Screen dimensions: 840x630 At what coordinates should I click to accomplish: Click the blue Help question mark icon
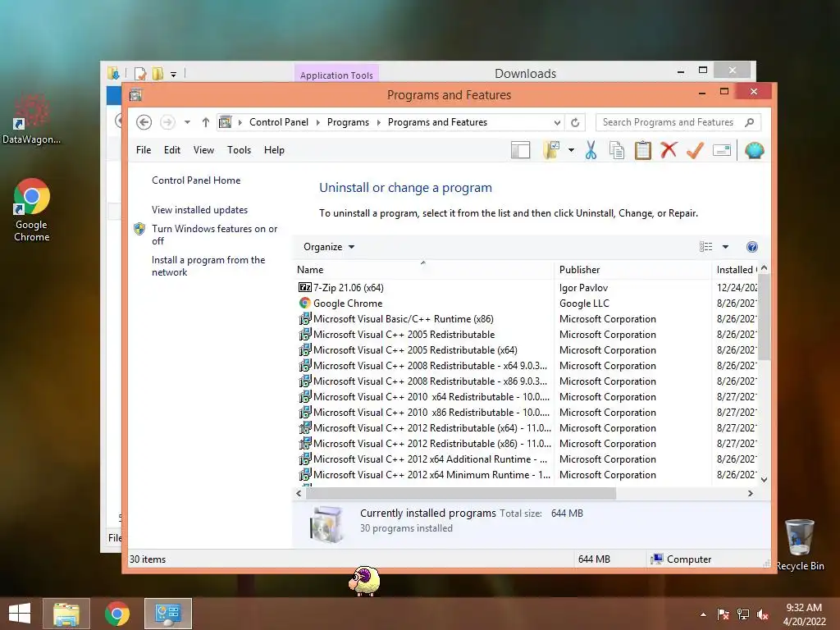pos(752,247)
